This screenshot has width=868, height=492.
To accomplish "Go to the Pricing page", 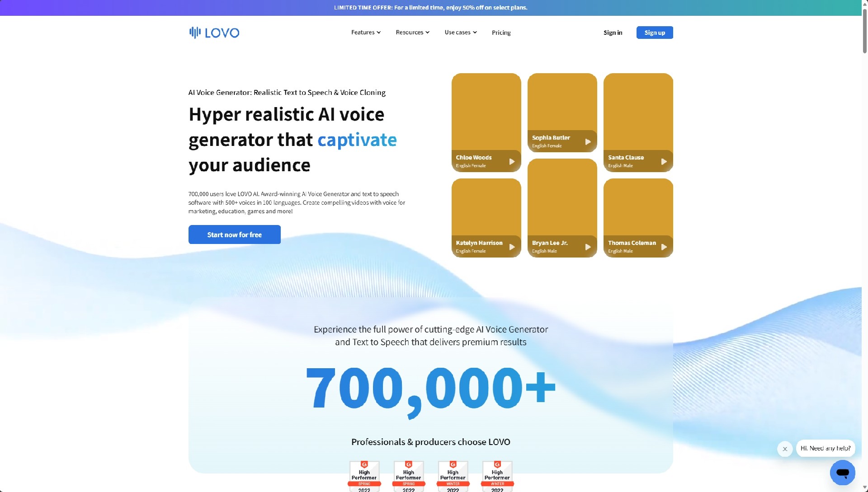I will tap(501, 33).
